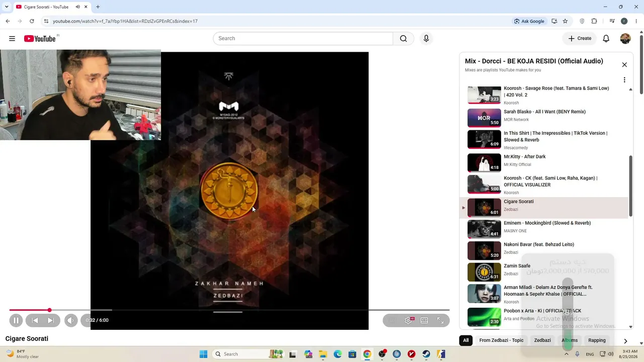
Task: Select the Zedbazi filter chip
Action: tap(542, 340)
